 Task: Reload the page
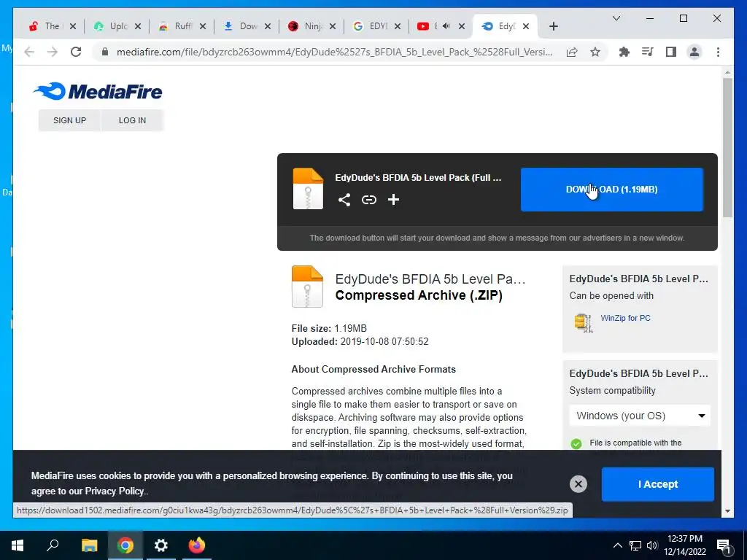pos(76,52)
